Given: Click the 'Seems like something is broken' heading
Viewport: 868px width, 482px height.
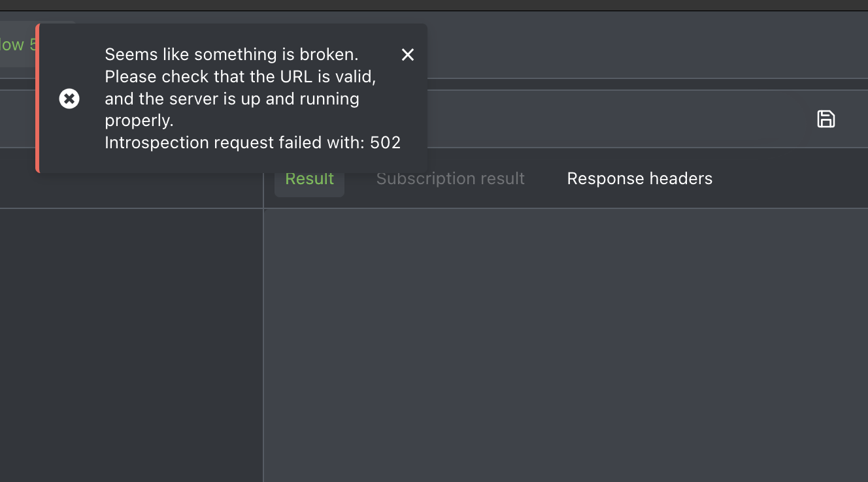Looking at the screenshot, I should click(232, 55).
